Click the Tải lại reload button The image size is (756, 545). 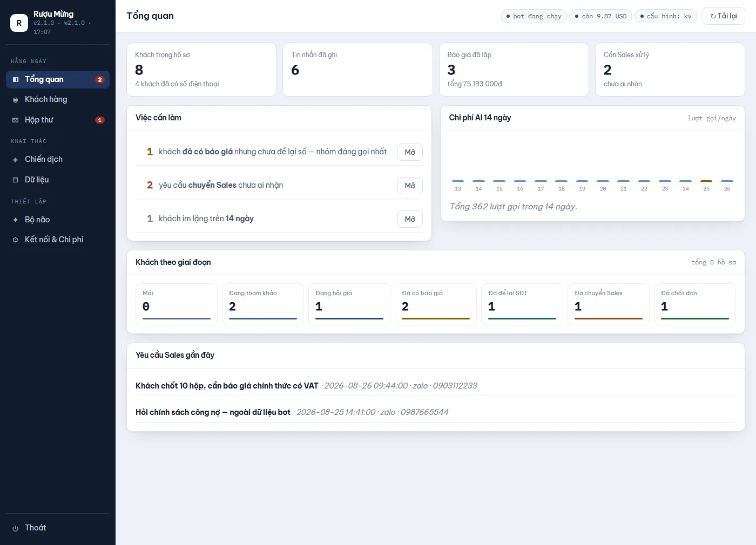[x=724, y=16]
